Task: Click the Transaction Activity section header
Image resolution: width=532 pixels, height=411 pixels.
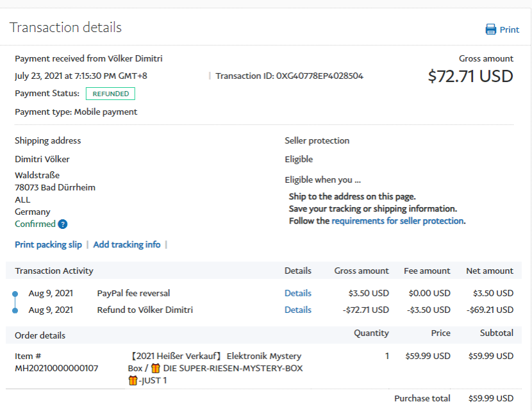Action: (x=54, y=271)
